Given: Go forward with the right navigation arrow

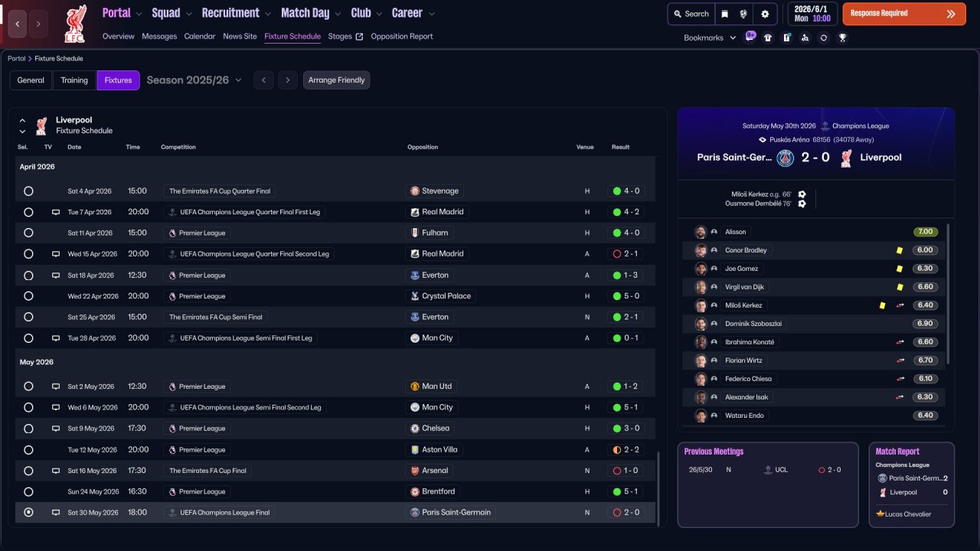Looking at the screenshot, I should tap(39, 24).
